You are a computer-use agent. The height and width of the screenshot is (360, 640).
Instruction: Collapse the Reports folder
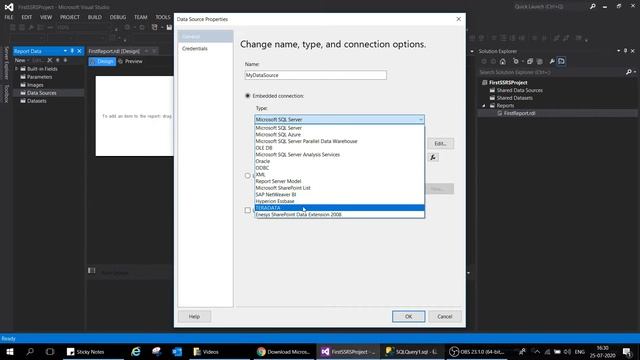(x=484, y=106)
